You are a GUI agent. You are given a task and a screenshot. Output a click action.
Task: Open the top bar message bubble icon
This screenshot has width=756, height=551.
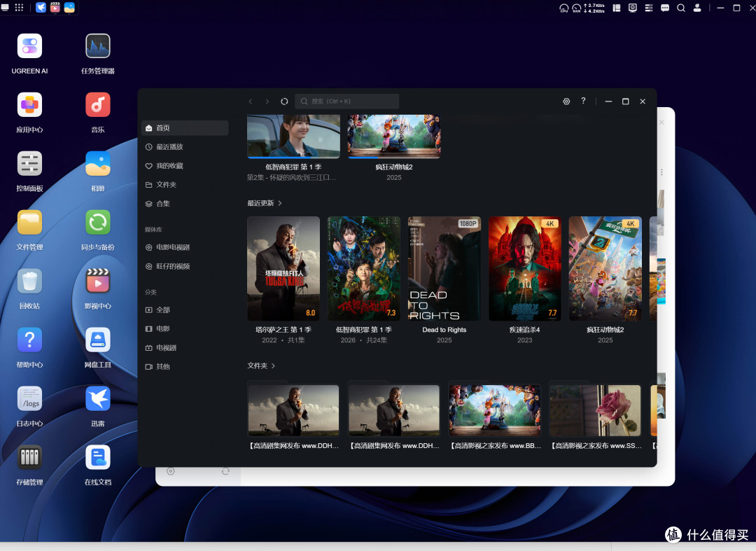[x=665, y=8]
